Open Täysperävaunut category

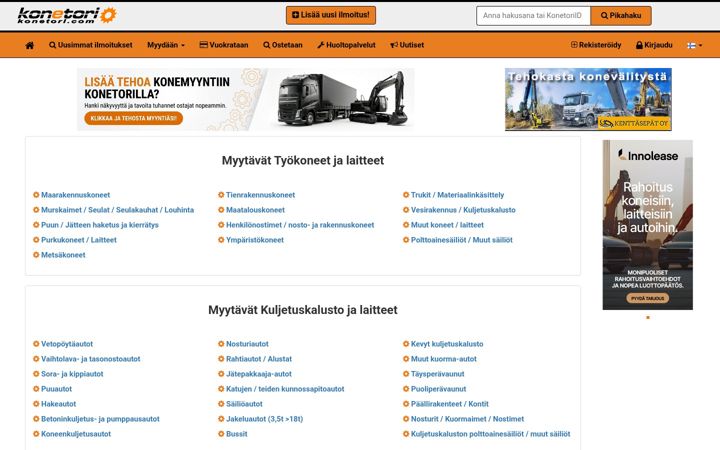pyautogui.click(x=438, y=374)
